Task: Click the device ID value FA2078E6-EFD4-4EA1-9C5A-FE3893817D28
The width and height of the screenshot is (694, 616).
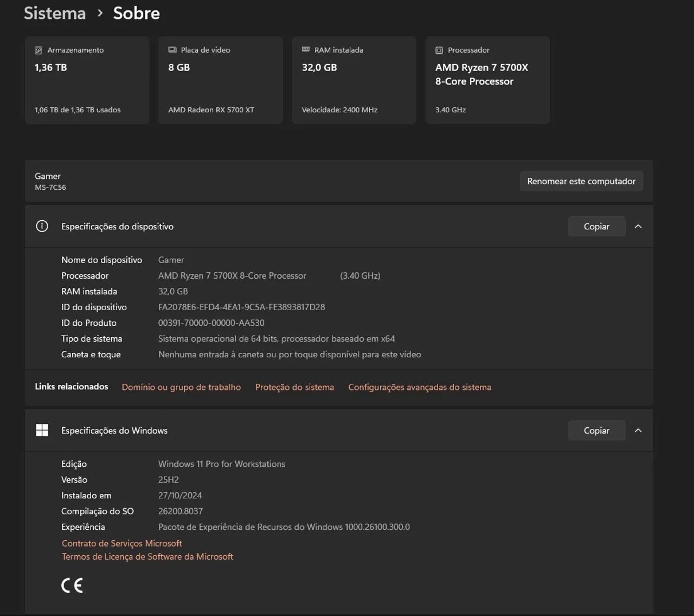Action: pyautogui.click(x=242, y=307)
